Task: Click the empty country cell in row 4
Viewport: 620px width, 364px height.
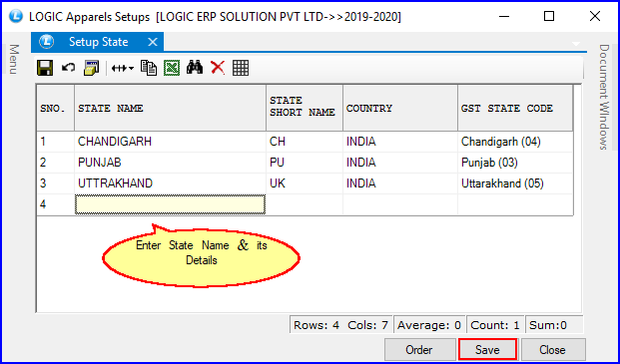Action: coord(400,204)
